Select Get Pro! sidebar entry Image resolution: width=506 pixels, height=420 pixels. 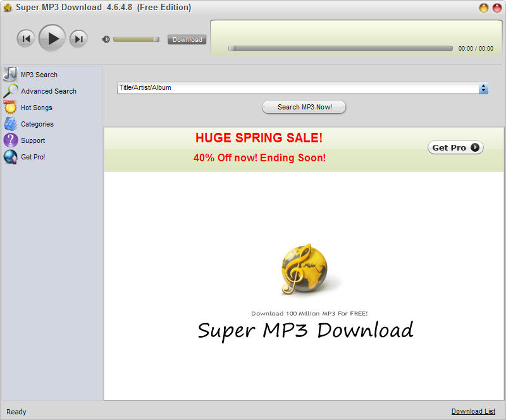point(33,157)
